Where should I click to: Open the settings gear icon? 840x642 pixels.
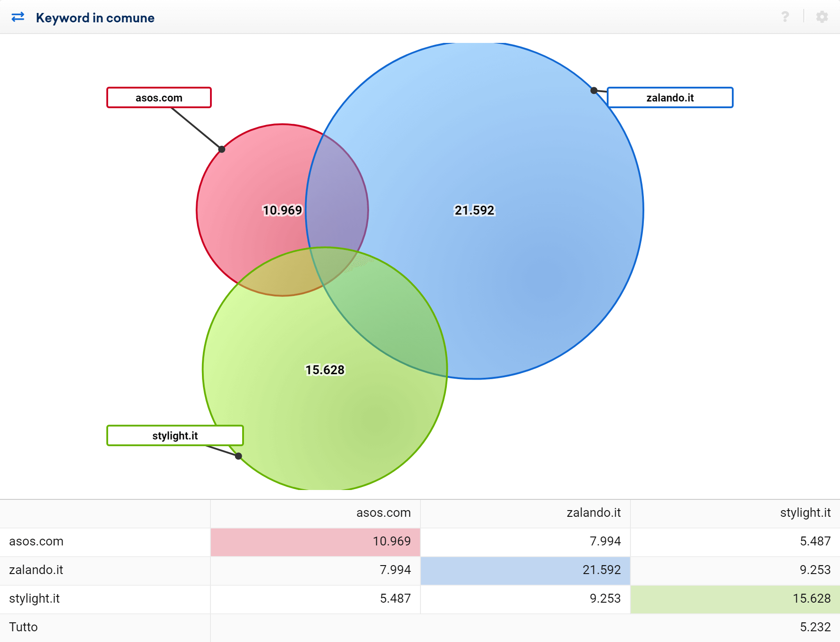point(822,17)
